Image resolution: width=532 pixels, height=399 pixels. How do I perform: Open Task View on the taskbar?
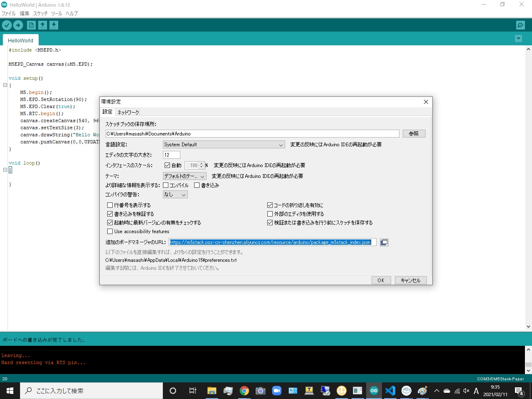(x=192, y=391)
